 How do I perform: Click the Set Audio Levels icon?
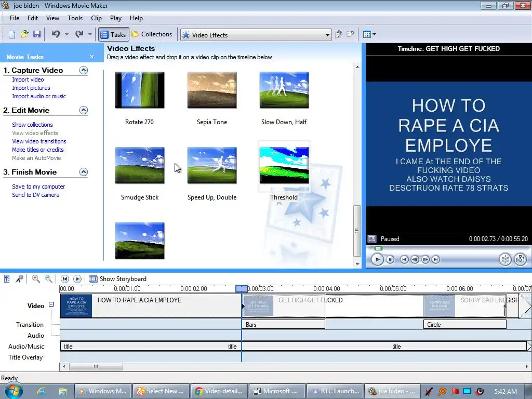pos(7,279)
